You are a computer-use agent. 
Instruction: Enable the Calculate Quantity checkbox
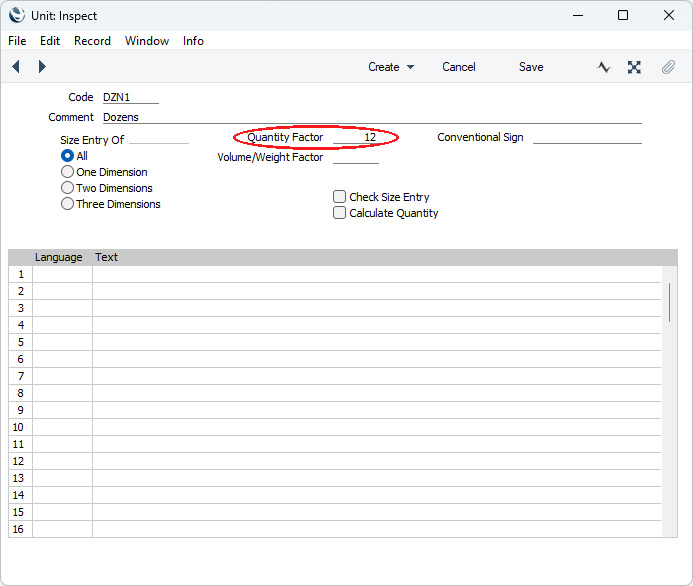[339, 213]
